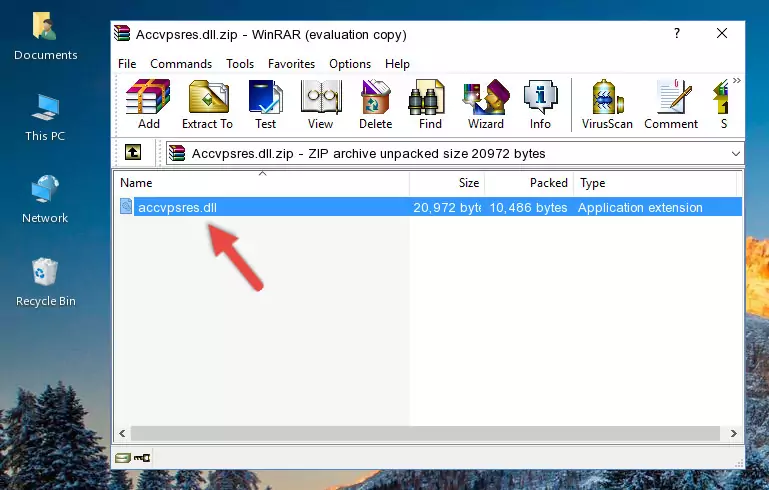Close the WinRAR window
Viewport: 769px width, 490px height.
tap(722, 33)
